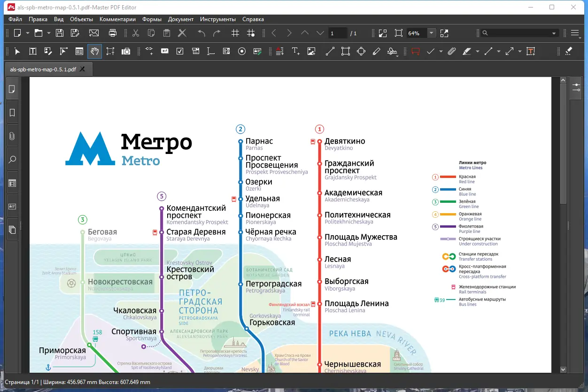Open the Инструменты menu
This screenshot has width=588, height=392.
218,19
